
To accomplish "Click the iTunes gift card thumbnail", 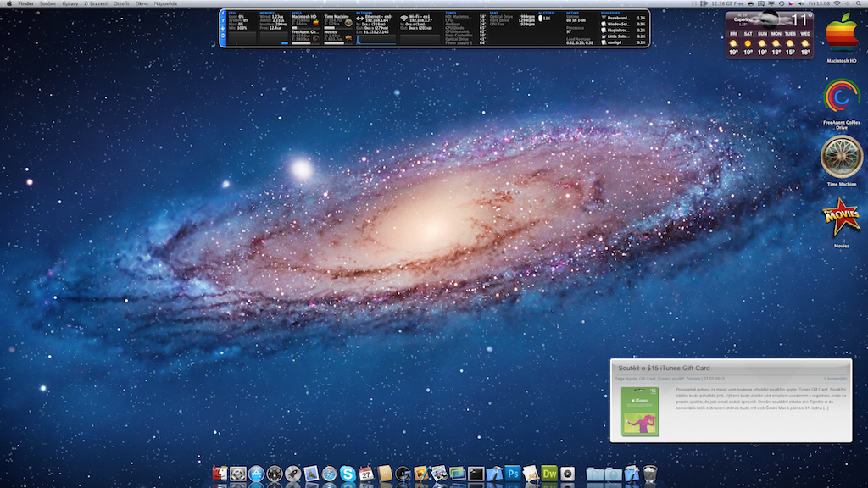I will tap(640, 412).
